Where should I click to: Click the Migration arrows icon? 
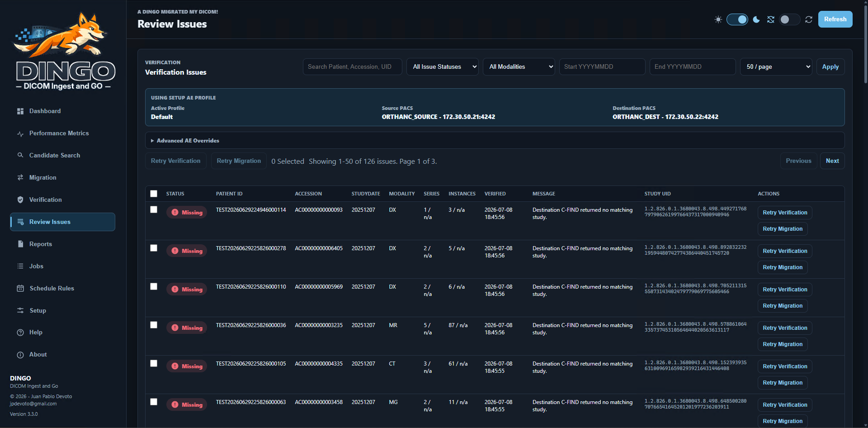click(x=20, y=177)
